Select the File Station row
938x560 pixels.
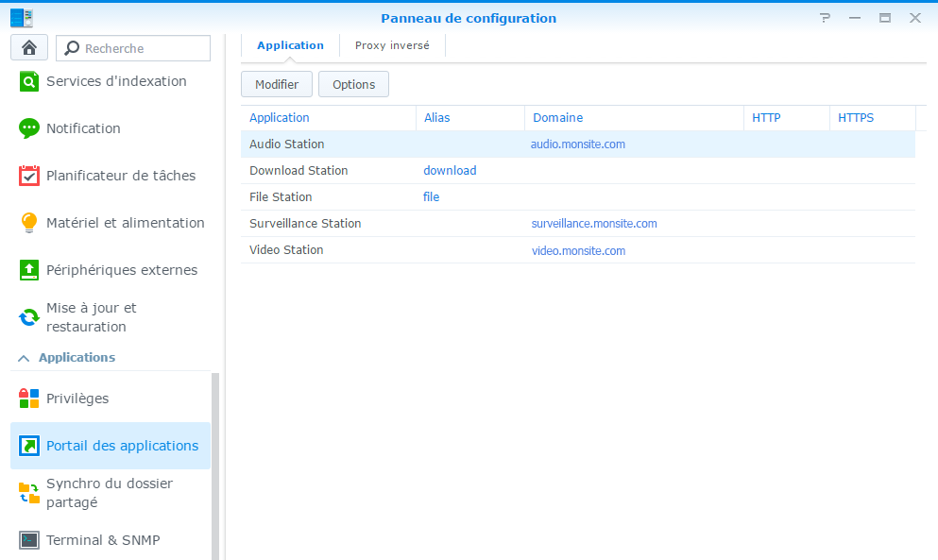pos(578,196)
